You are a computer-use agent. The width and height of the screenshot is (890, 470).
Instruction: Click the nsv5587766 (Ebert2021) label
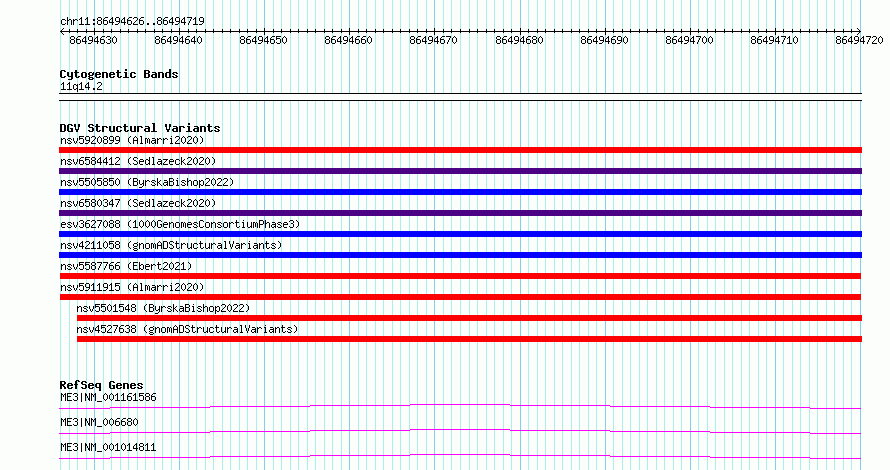tap(126, 266)
